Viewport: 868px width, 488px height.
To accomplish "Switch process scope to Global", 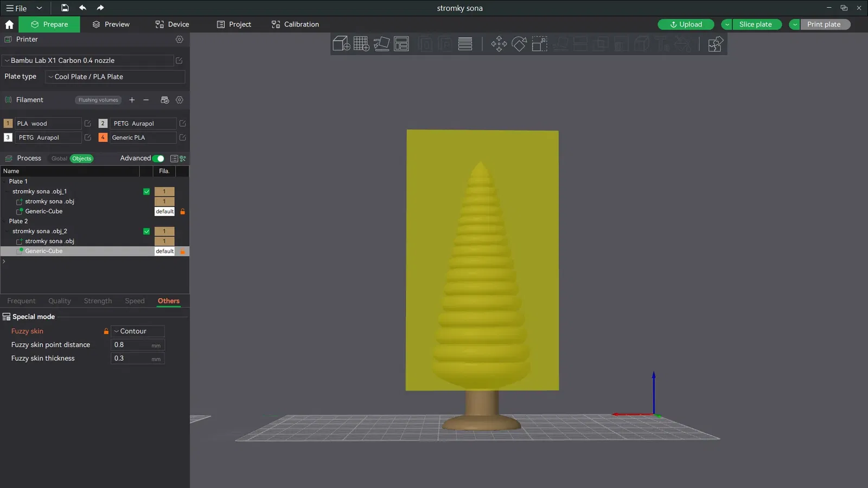I will [x=59, y=158].
